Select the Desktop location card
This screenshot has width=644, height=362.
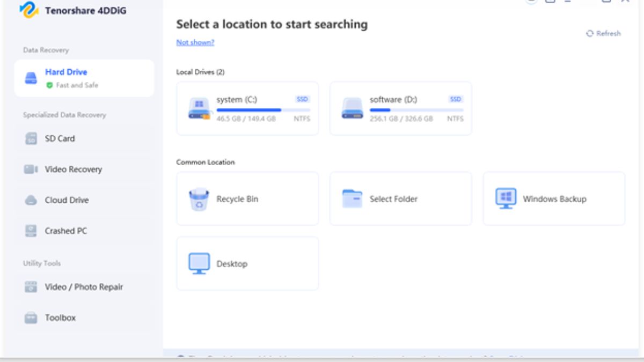247,264
